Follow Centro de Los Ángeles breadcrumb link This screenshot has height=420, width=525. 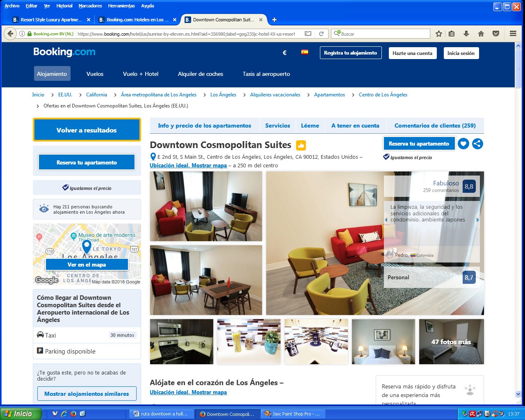pyautogui.click(x=383, y=95)
